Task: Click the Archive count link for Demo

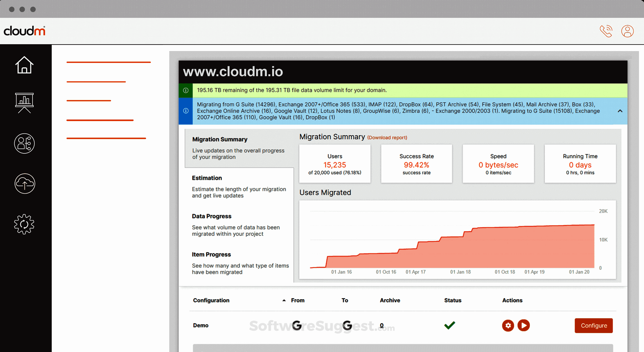Action: (x=382, y=325)
